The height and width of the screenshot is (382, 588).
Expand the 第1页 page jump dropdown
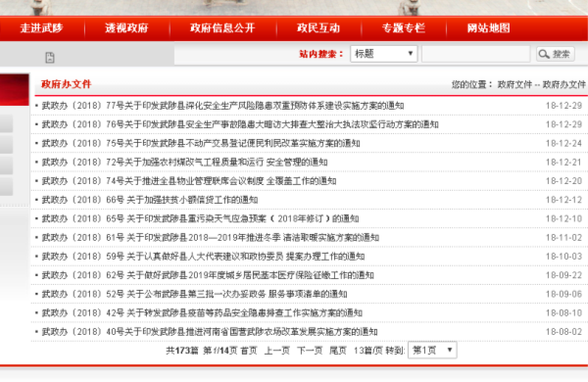click(x=432, y=350)
